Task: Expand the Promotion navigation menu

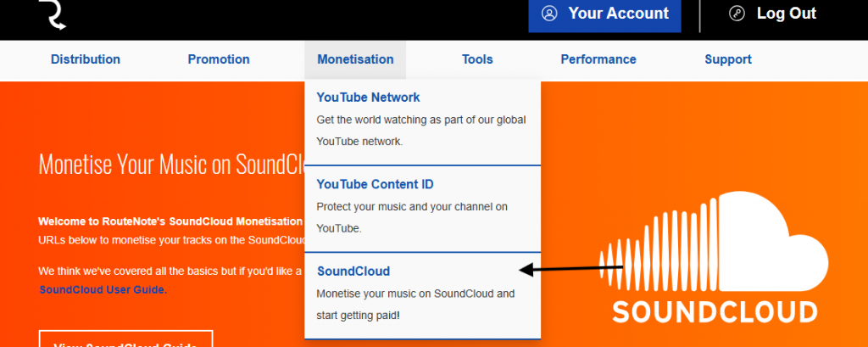Action: [x=219, y=59]
